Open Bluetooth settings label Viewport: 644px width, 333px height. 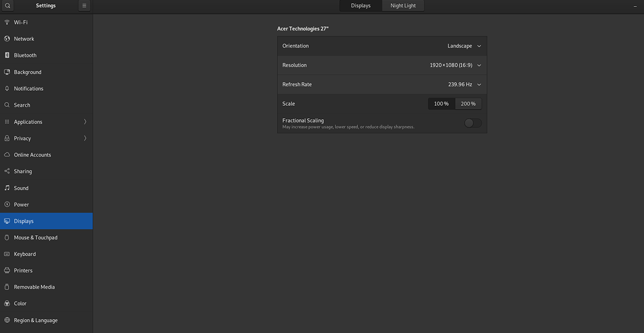pyautogui.click(x=25, y=55)
